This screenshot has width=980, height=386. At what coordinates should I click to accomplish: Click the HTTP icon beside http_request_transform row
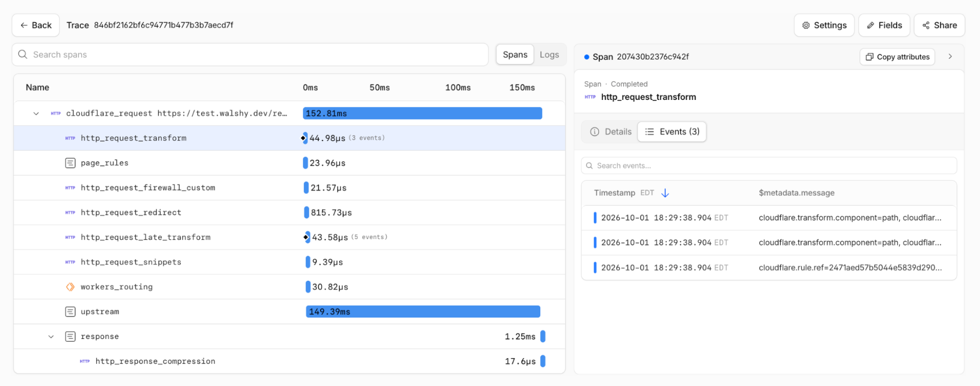[x=70, y=138]
